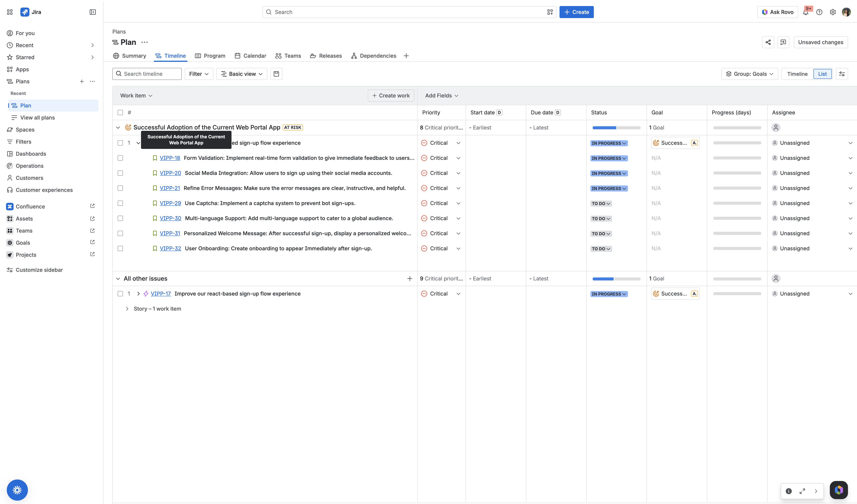The height and width of the screenshot is (504, 857).
Task: Open status dropdown for VIPP-29 TO DO
Action: [x=601, y=203]
